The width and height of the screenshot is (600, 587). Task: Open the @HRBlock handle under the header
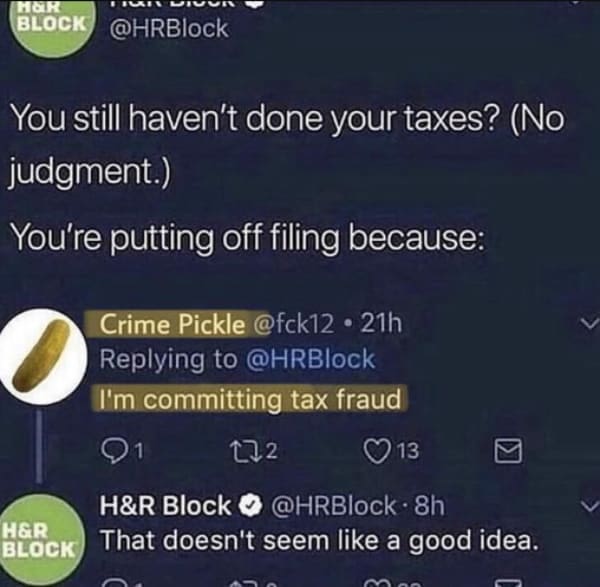[x=170, y=29]
